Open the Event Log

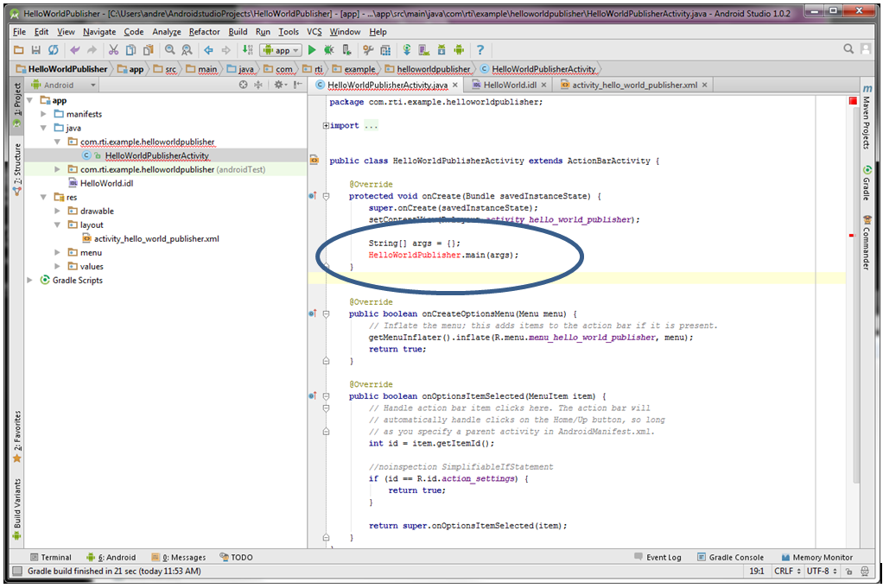tap(657, 558)
